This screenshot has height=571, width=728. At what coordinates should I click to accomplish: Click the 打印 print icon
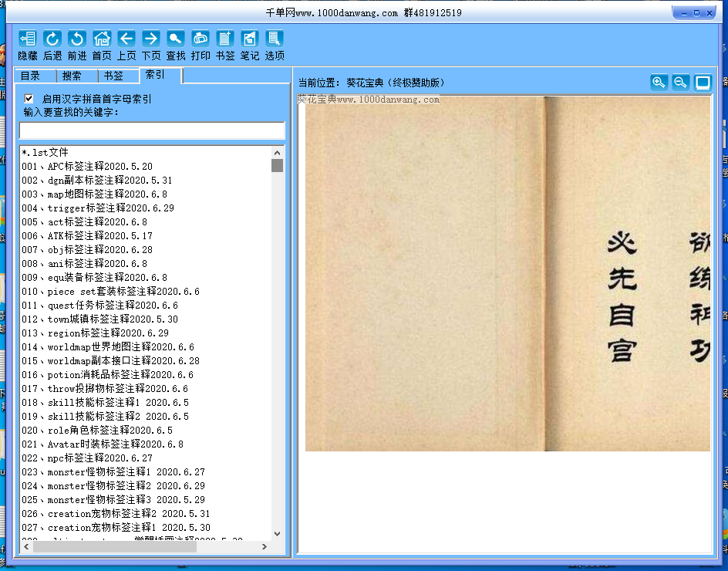200,39
